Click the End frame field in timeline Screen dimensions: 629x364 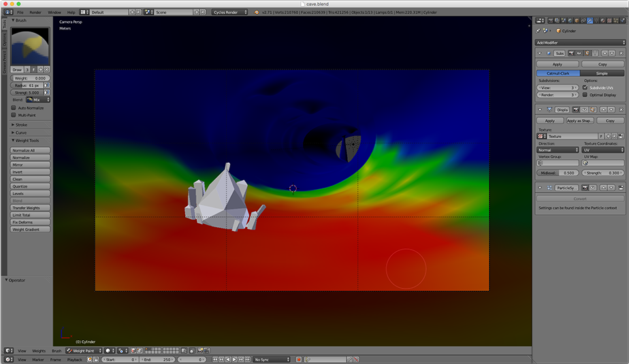(x=155, y=359)
